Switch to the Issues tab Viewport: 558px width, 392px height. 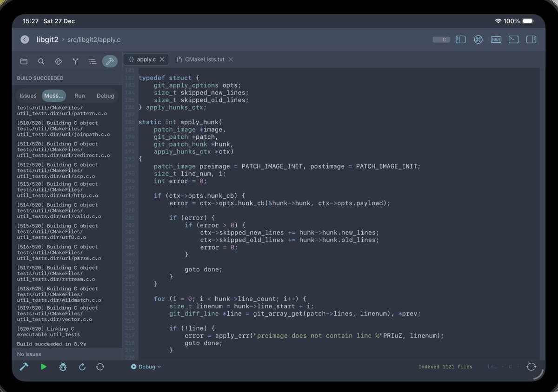[x=28, y=96]
